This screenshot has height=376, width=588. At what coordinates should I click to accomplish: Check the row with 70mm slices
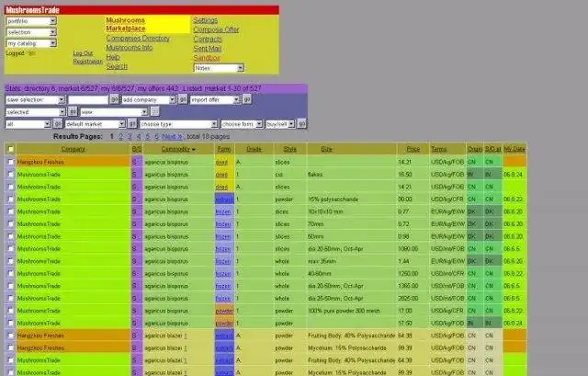click(x=11, y=224)
